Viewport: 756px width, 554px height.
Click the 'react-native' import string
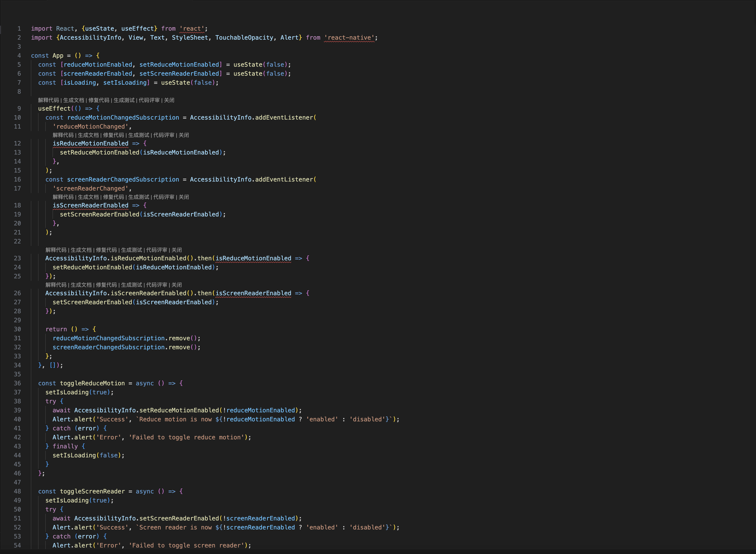tap(349, 38)
